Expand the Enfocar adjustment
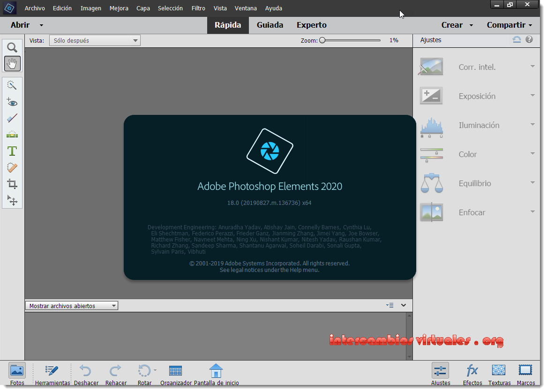 (x=532, y=211)
